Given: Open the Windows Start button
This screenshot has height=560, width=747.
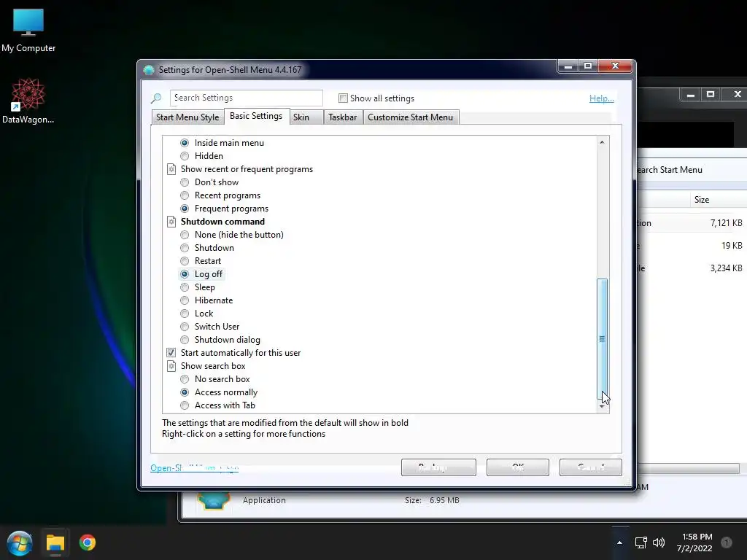Looking at the screenshot, I should point(20,542).
